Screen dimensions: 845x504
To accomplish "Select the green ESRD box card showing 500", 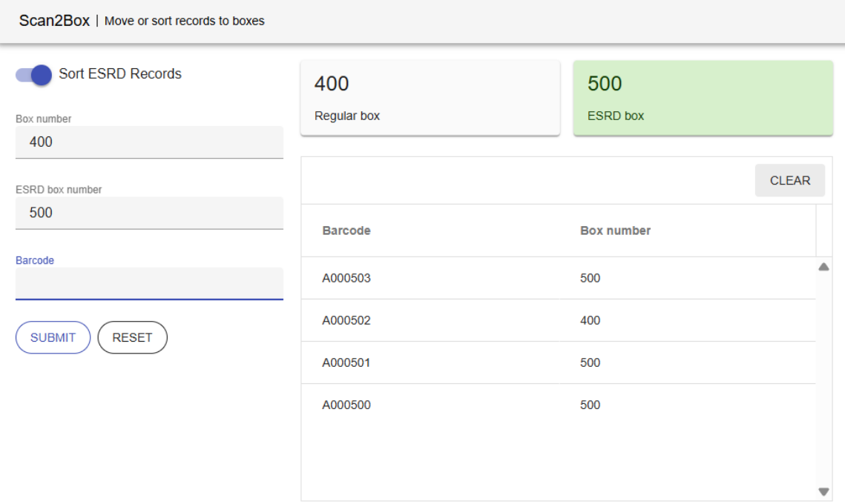I will point(703,96).
